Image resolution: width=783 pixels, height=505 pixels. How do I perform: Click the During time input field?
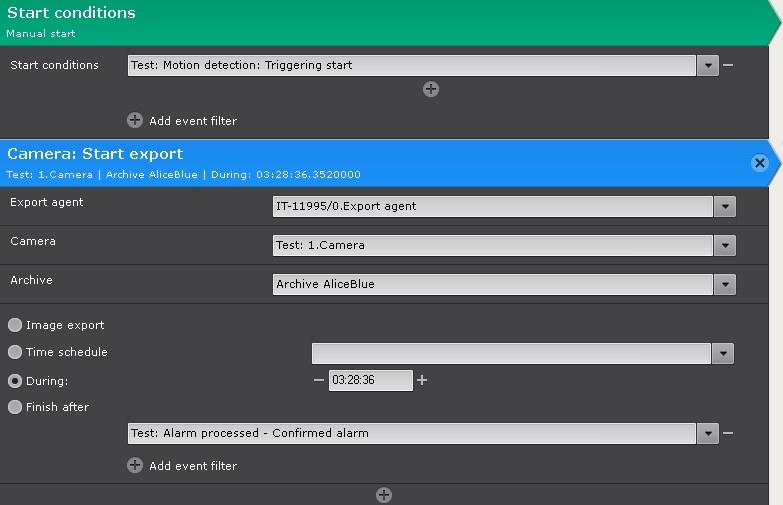[x=369, y=380]
